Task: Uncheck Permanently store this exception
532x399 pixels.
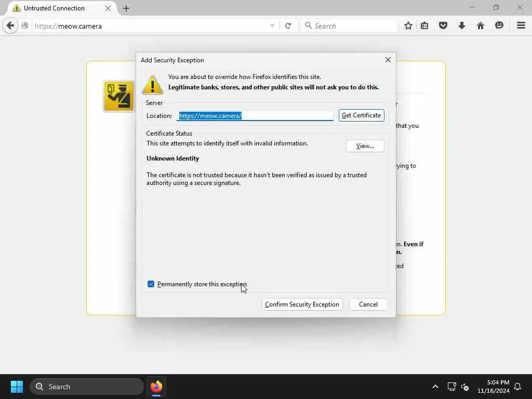Action: tap(151, 284)
